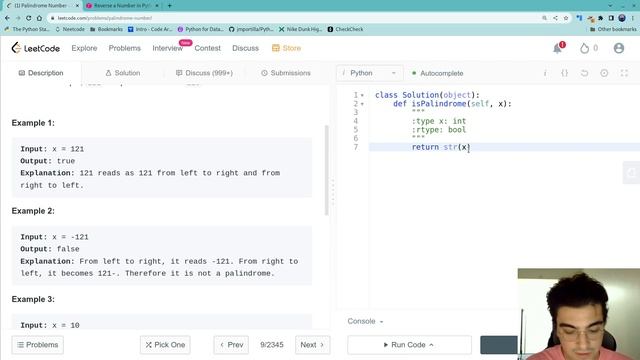Click the browser forward arrow

[x=18, y=18]
